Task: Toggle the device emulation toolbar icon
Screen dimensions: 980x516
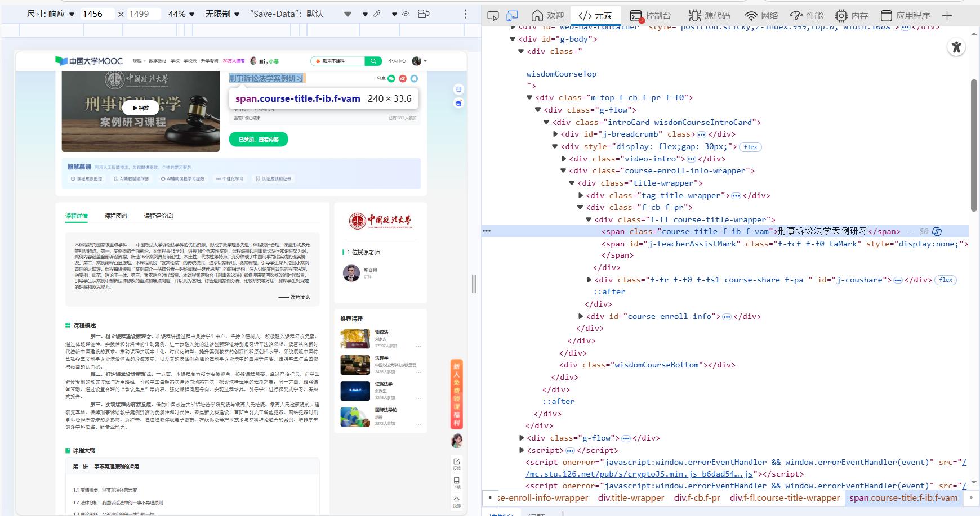Action: click(512, 16)
